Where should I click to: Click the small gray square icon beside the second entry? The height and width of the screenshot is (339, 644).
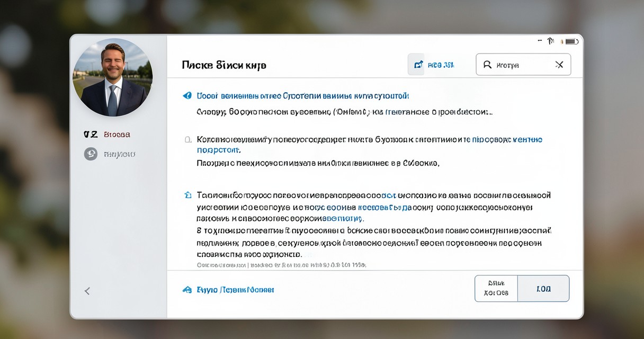pyautogui.click(x=187, y=140)
